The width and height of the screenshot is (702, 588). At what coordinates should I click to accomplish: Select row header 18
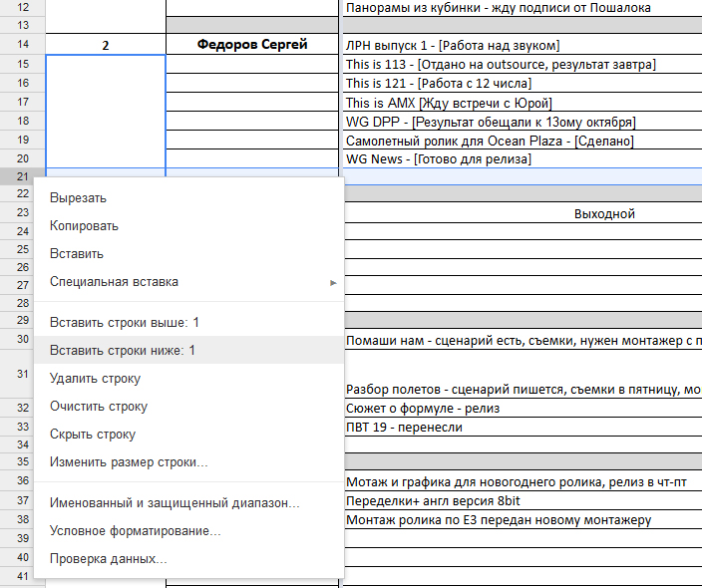pos(23,121)
